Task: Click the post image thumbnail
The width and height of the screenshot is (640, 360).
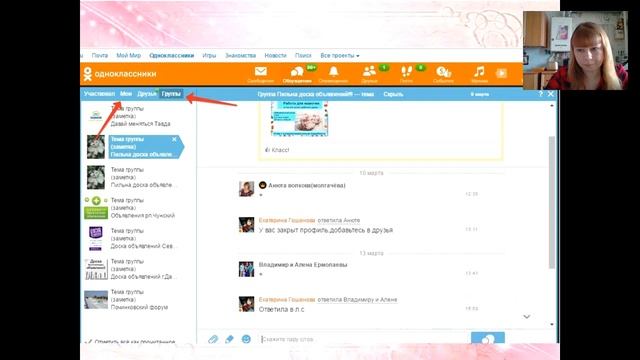Action: coord(299,119)
